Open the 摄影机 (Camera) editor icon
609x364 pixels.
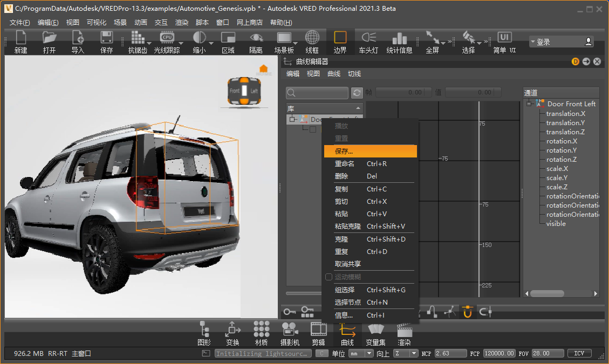coord(290,333)
